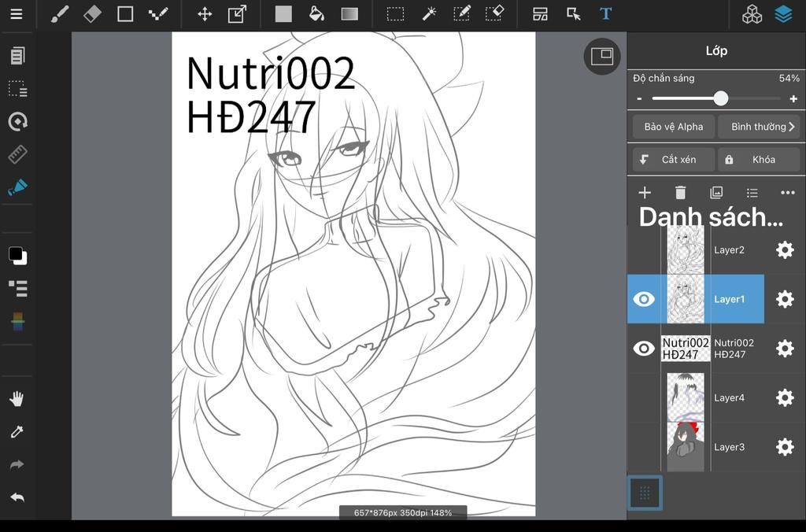Toggle the Layers panel icon

(783, 14)
